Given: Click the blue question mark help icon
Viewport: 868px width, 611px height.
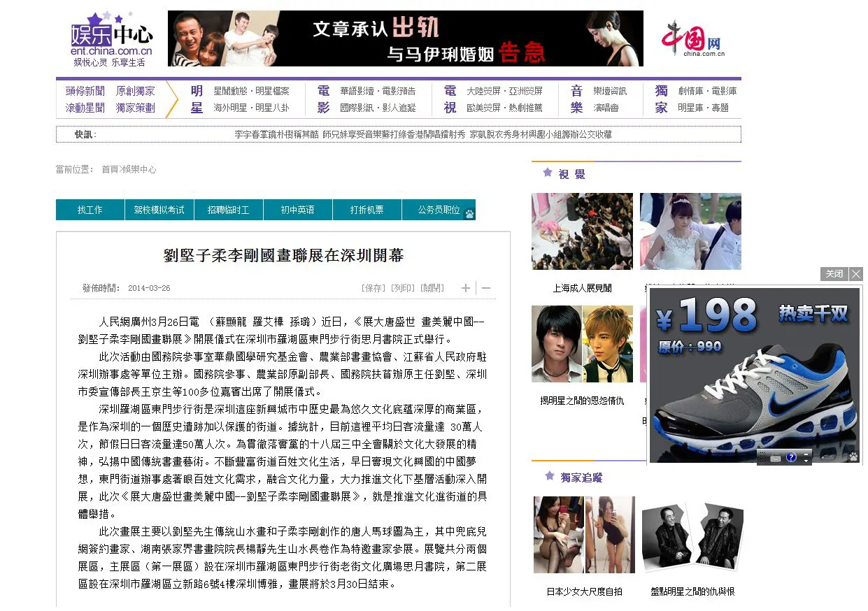Looking at the screenshot, I should pyautogui.click(x=791, y=457).
